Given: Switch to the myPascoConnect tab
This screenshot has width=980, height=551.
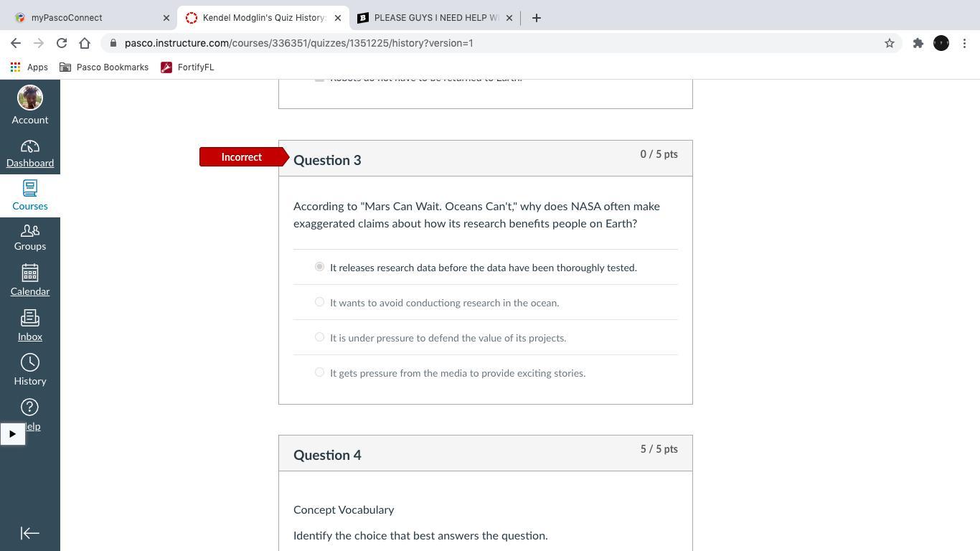Looking at the screenshot, I should tap(88, 18).
